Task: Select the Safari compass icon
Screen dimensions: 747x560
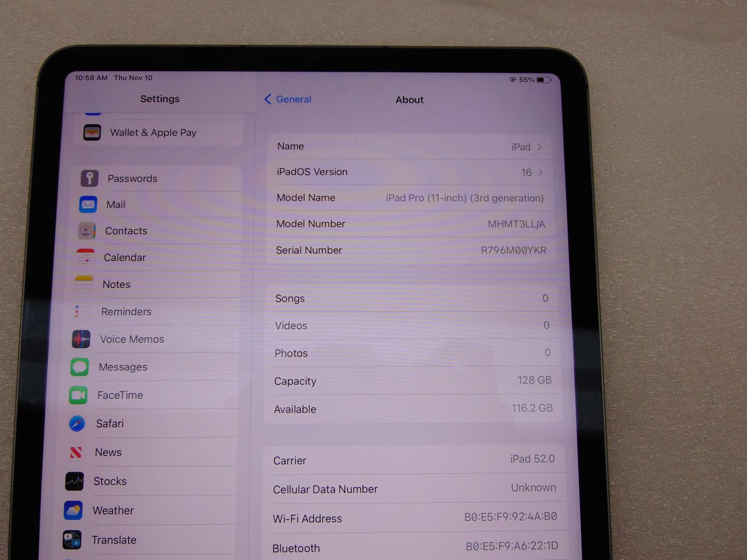Action: pos(77,424)
